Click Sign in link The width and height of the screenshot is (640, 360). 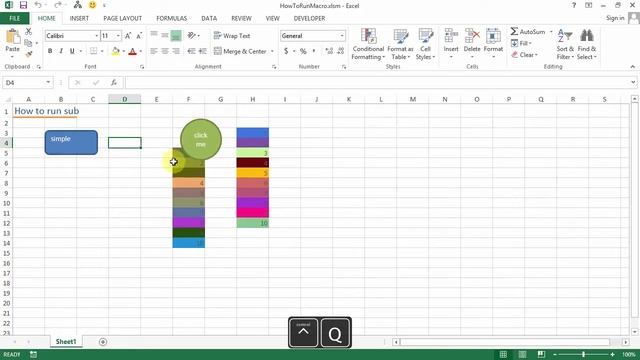pos(615,18)
